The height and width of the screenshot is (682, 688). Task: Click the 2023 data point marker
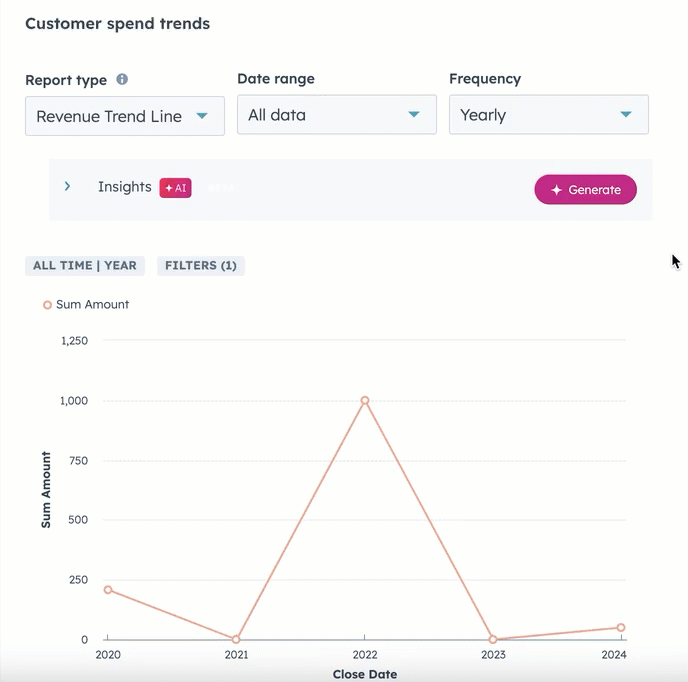point(493,639)
